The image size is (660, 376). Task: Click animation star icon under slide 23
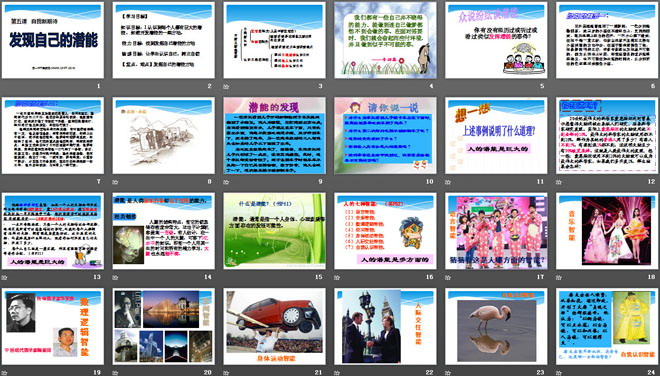pos(448,373)
